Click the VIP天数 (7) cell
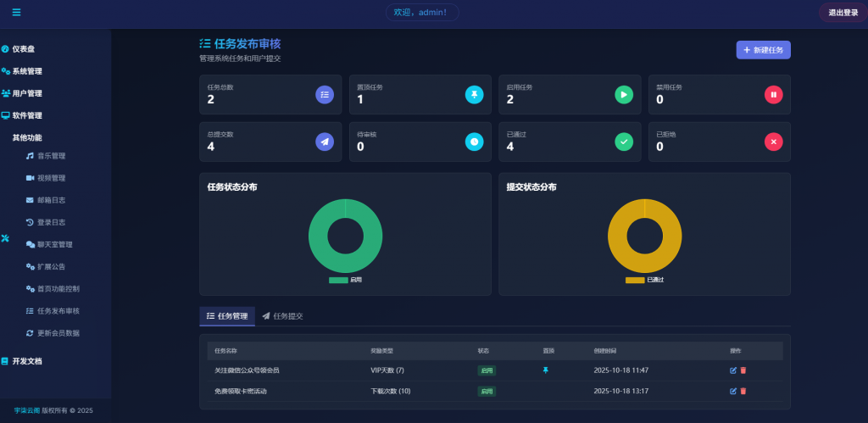Image resolution: width=868 pixels, height=423 pixels. [x=387, y=370]
